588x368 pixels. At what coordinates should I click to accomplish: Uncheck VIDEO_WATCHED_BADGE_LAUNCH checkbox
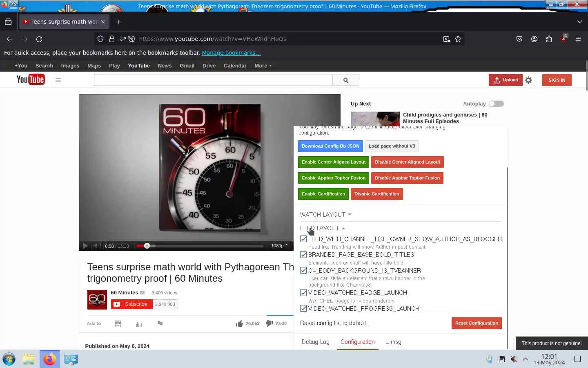click(303, 293)
